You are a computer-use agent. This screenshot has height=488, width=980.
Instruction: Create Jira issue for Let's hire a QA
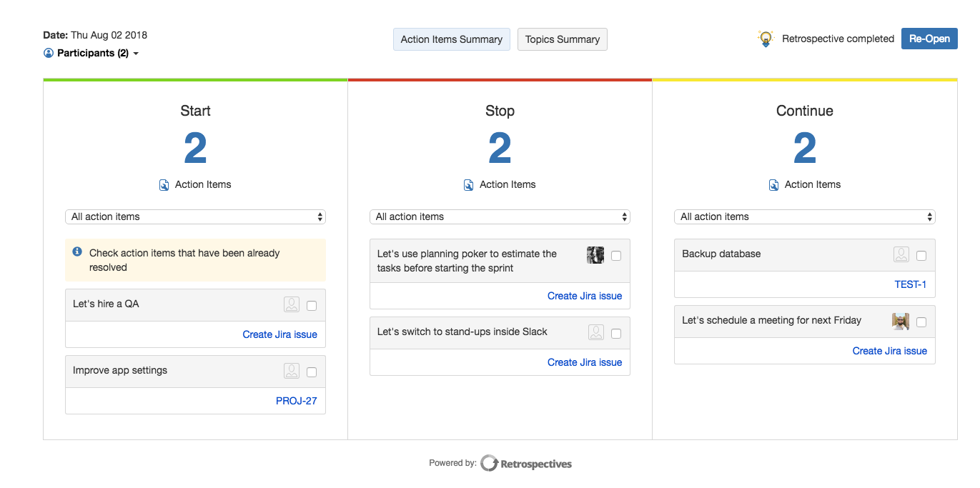click(x=279, y=334)
